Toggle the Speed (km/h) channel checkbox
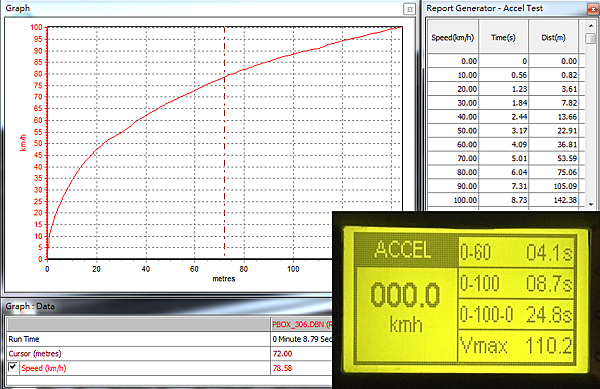 pos(13,367)
